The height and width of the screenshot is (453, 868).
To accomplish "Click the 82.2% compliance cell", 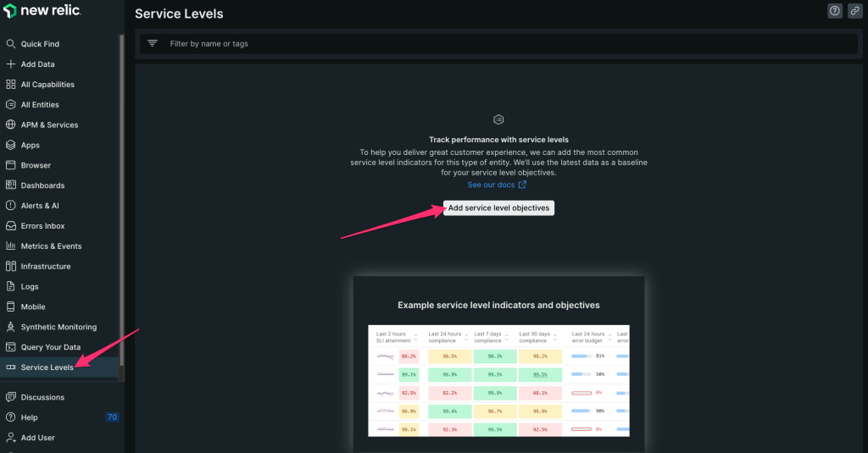I will (449, 393).
